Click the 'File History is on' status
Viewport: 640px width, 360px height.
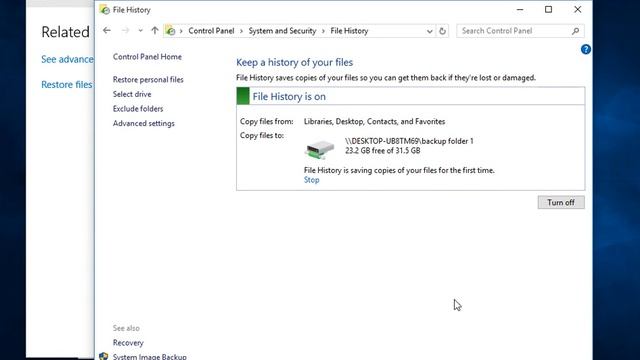289,97
